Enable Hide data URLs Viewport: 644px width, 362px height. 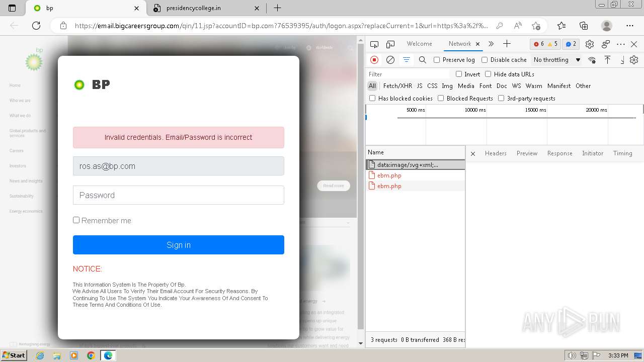[488, 74]
